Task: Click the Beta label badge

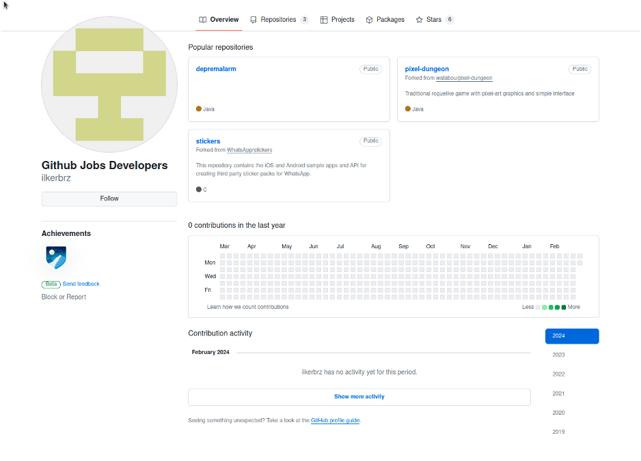Action: coord(51,284)
